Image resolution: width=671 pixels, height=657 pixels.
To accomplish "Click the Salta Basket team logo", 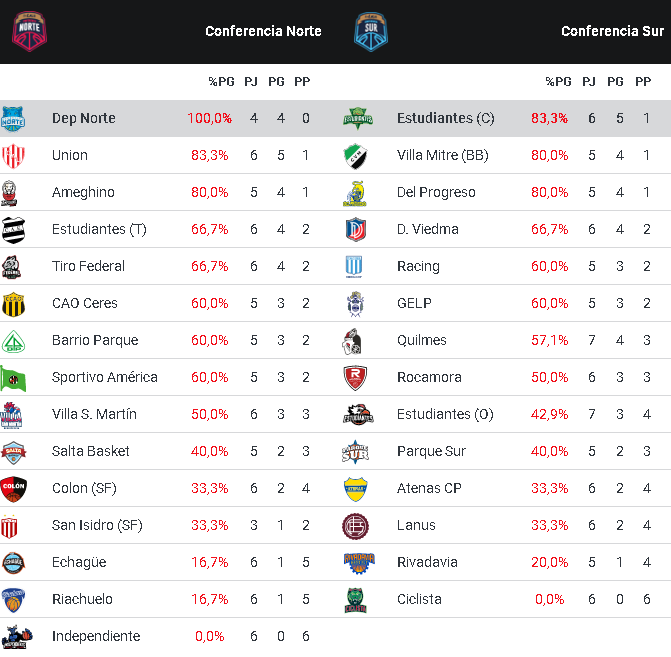I will 14,452.
